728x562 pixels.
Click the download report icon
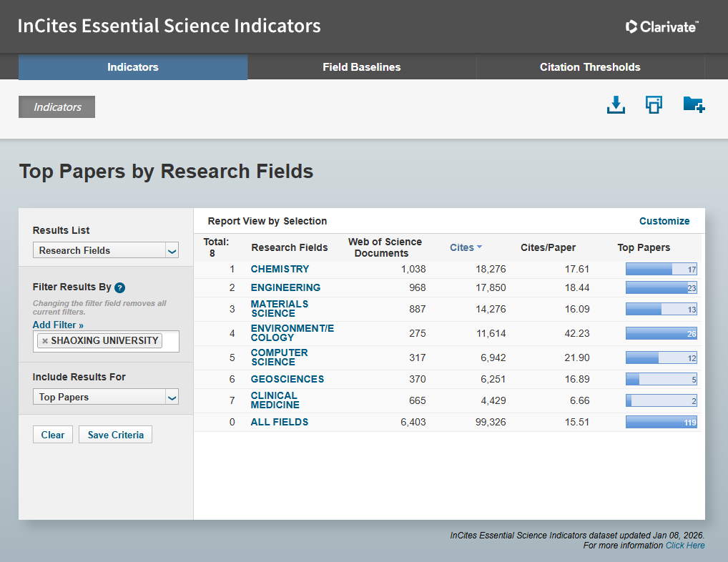coord(616,105)
